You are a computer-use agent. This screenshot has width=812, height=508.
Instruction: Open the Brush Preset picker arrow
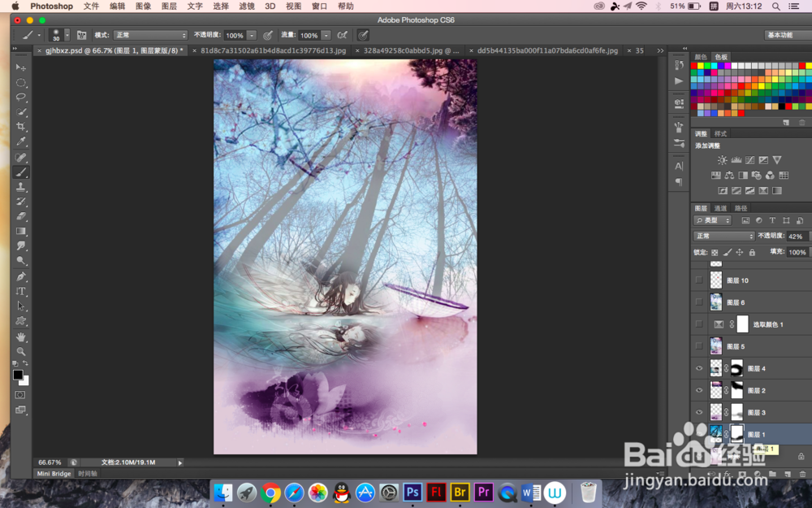tap(67, 35)
